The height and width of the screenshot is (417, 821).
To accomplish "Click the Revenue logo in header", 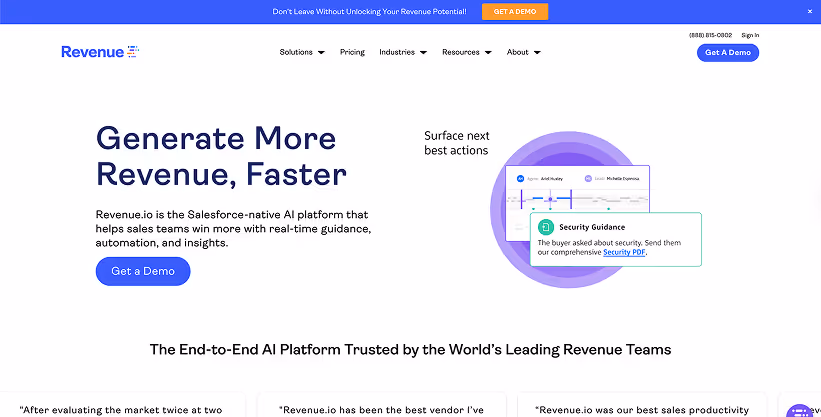I will pos(100,51).
